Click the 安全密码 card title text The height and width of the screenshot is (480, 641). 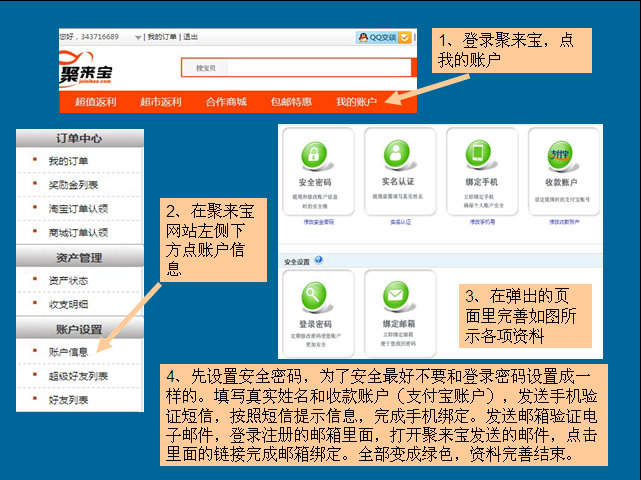coord(315,182)
